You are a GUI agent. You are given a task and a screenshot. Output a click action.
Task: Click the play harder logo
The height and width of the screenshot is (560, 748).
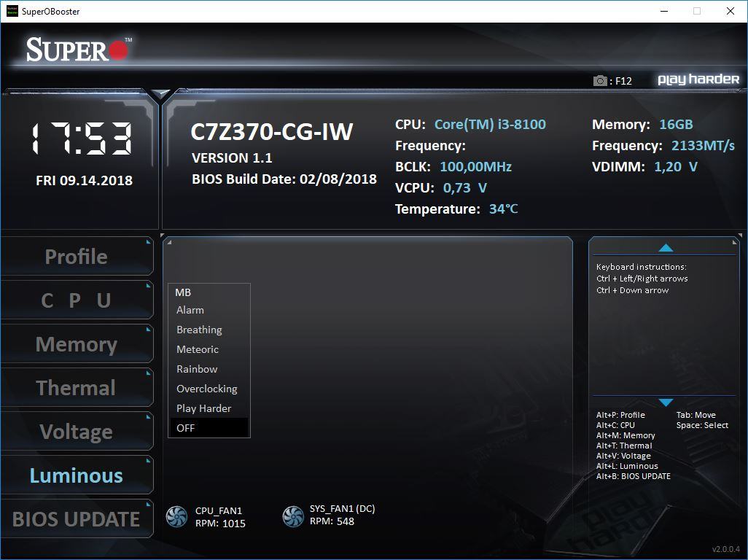click(698, 79)
